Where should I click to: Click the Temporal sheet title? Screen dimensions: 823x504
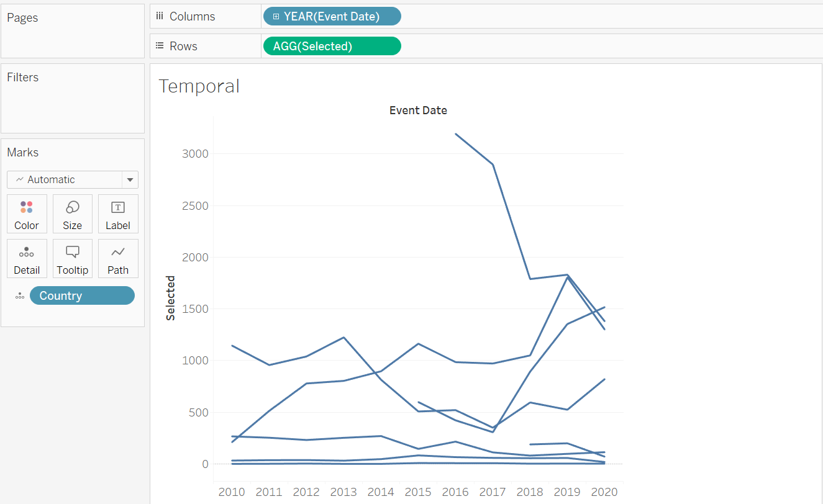coord(199,86)
